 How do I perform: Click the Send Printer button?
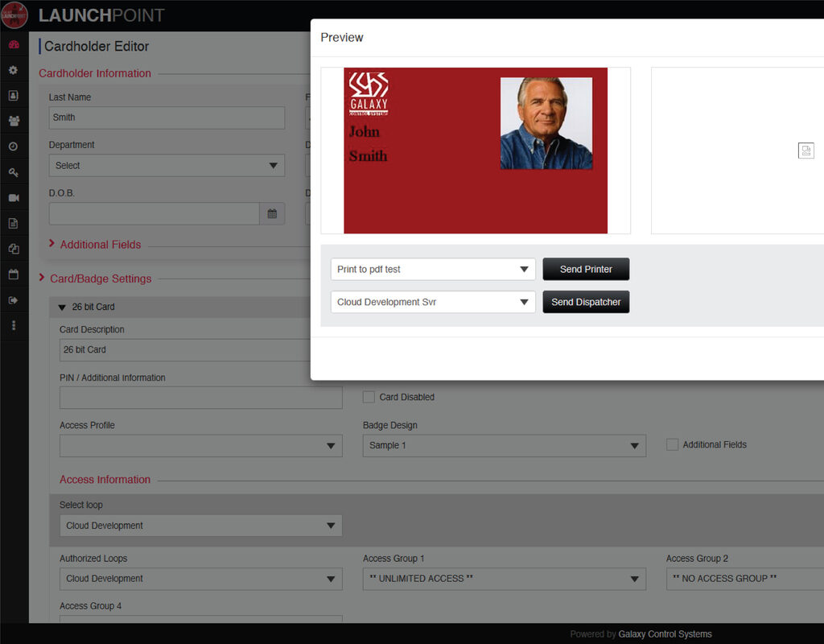[586, 270]
